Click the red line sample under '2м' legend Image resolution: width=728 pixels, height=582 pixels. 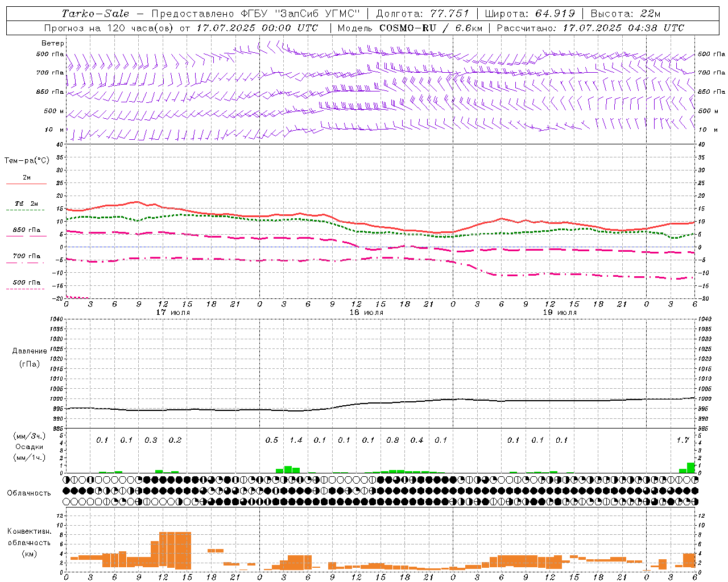pyautogui.click(x=26, y=184)
